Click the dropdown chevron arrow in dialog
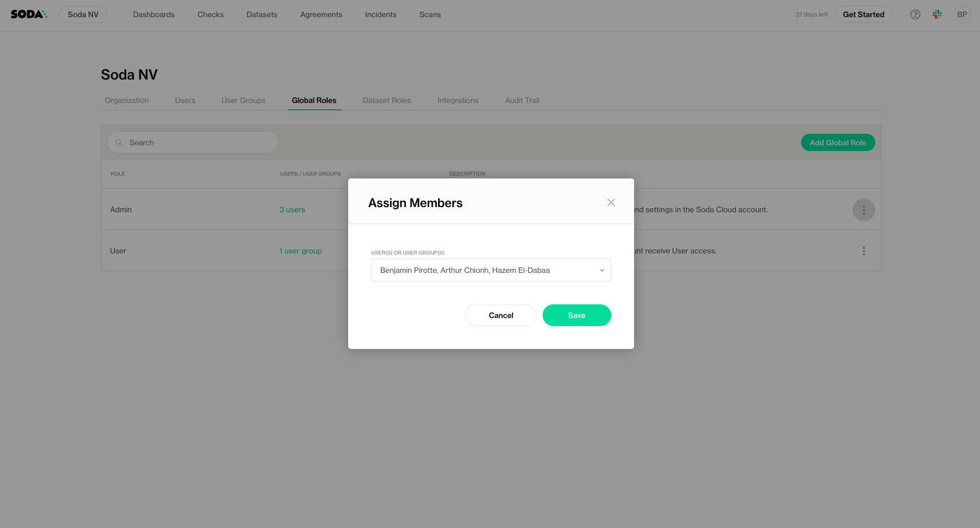This screenshot has height=528, width=980. coord(601,270)
